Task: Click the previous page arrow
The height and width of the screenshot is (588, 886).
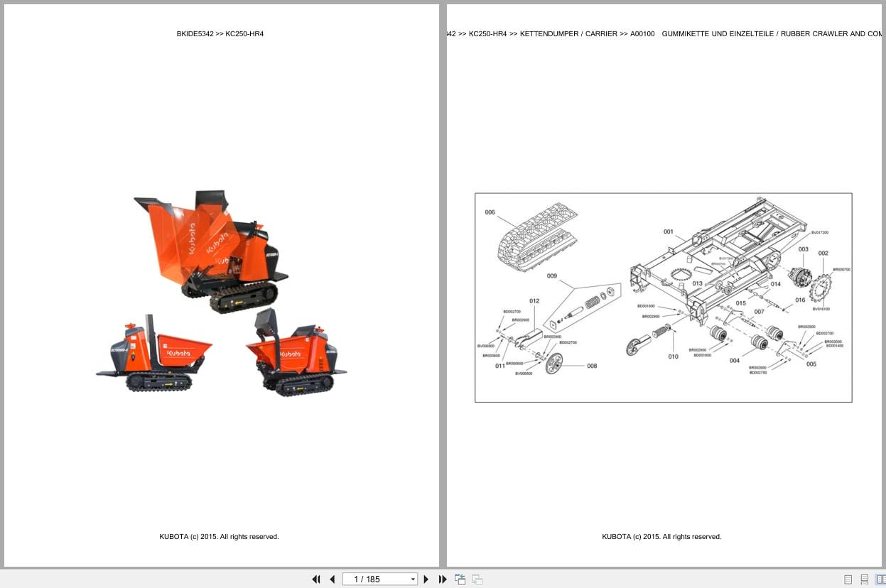Action: pyautogui.click(x=333, y=579)
